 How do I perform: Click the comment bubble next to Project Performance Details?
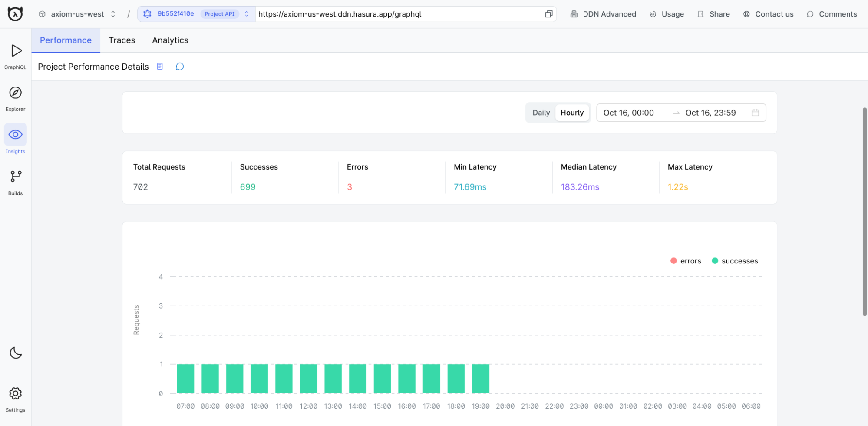[x=180, y=67]
